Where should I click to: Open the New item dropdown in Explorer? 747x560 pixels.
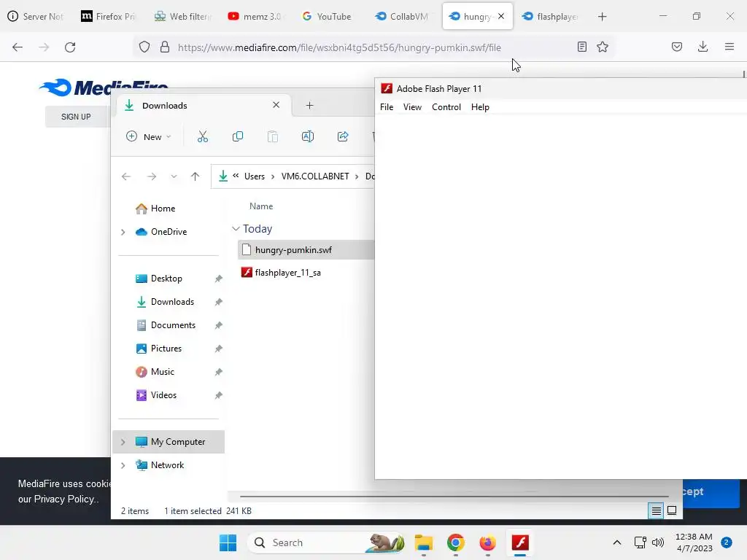pos(148,136)
